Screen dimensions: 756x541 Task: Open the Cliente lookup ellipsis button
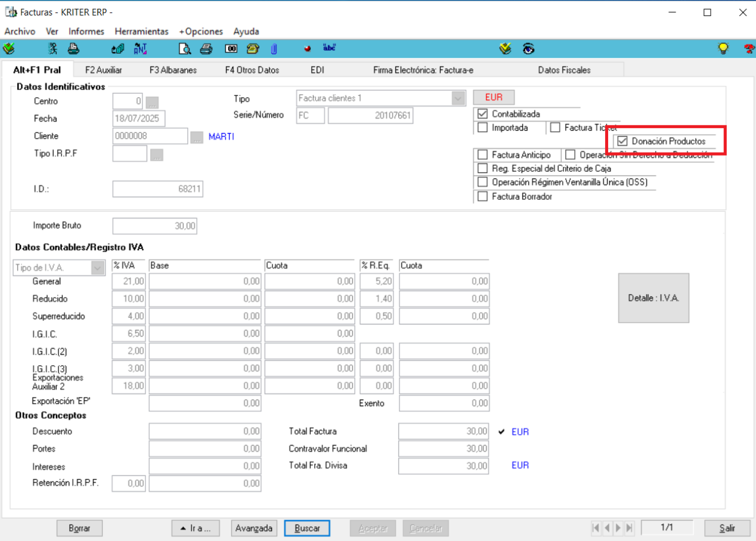tap(197, 137)
